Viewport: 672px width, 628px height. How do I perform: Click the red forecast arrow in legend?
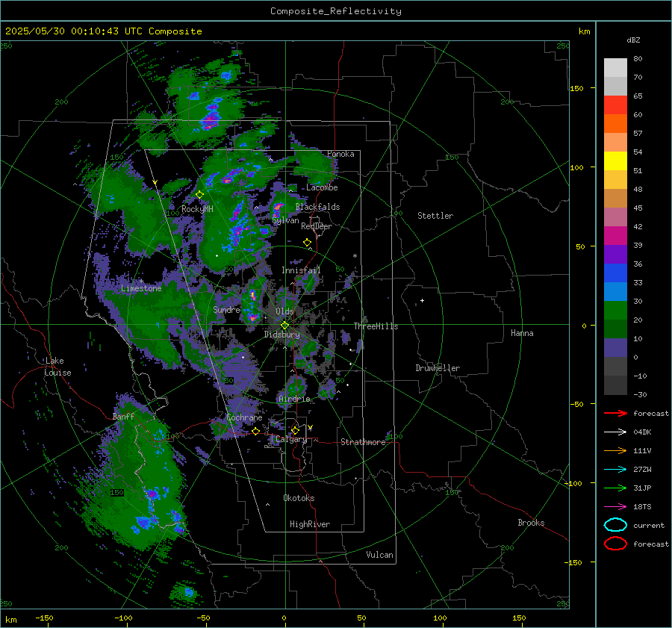coord(615,413)
